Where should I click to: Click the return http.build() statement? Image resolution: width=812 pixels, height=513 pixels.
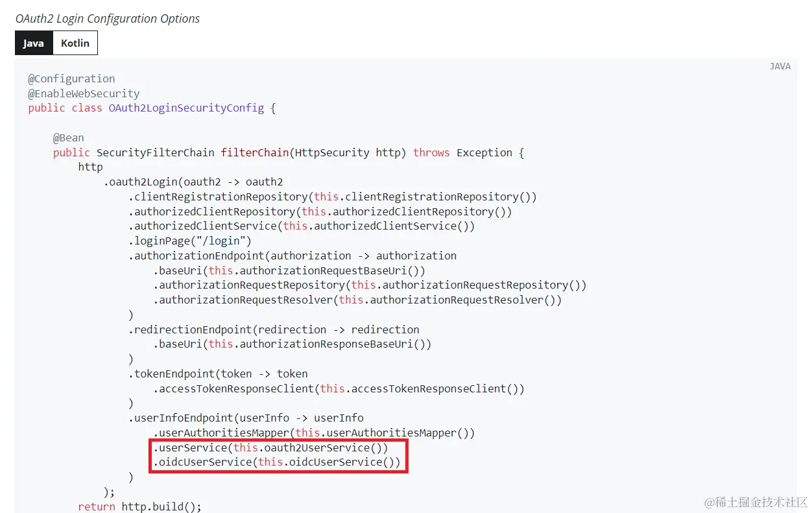pyautogui.click(x=139, y=507)
